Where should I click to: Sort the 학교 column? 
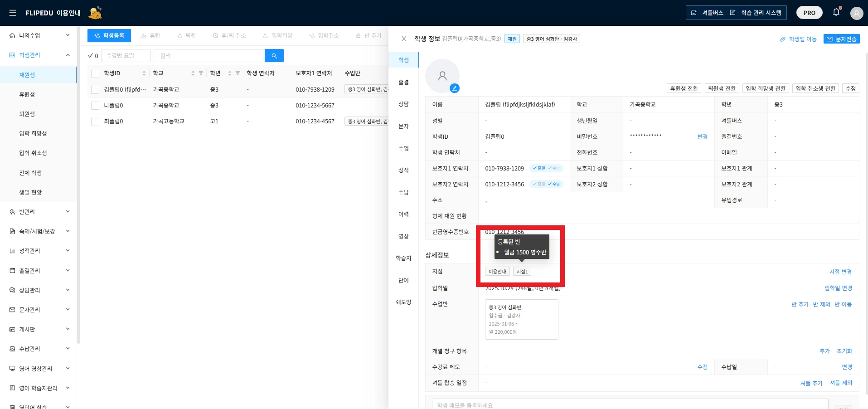(193, 73)
